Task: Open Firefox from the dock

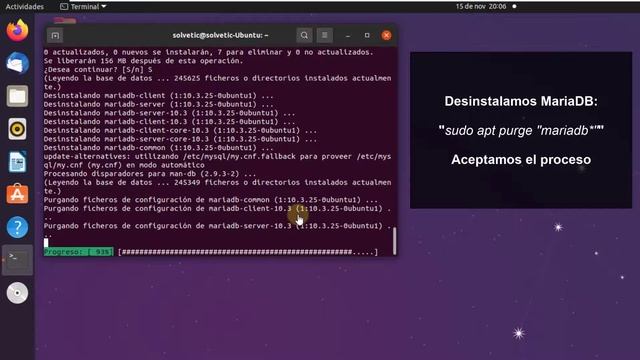Action: coord(17,30)
